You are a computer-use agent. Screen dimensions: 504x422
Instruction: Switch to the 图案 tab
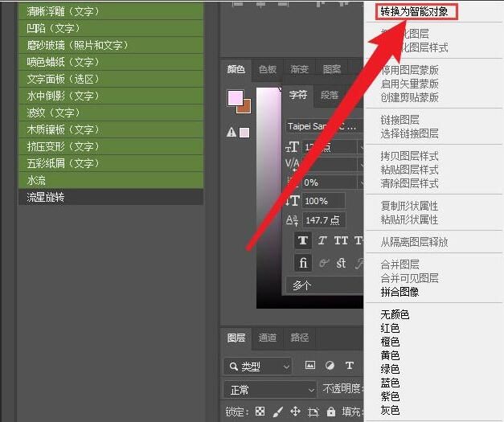coord(332,69)
